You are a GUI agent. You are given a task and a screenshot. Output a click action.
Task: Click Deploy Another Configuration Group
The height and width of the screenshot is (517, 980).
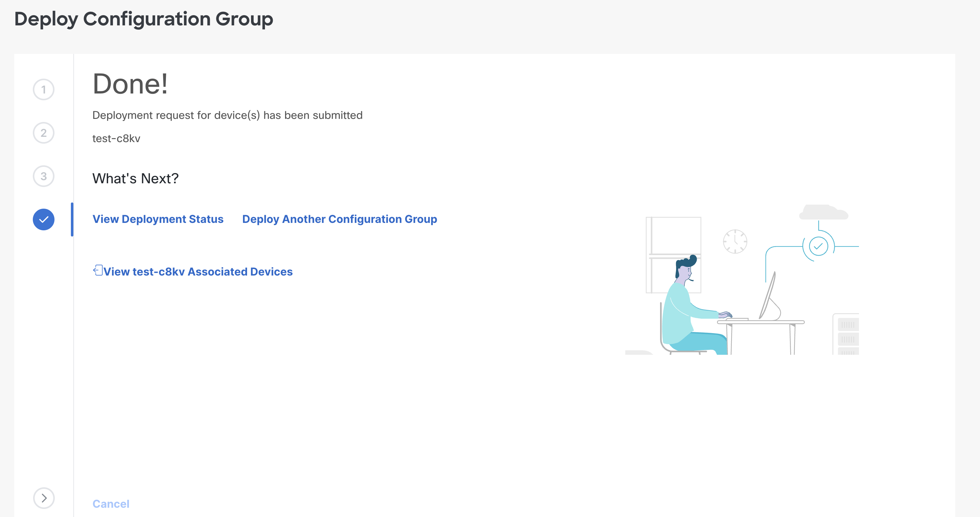coord(340,219)
